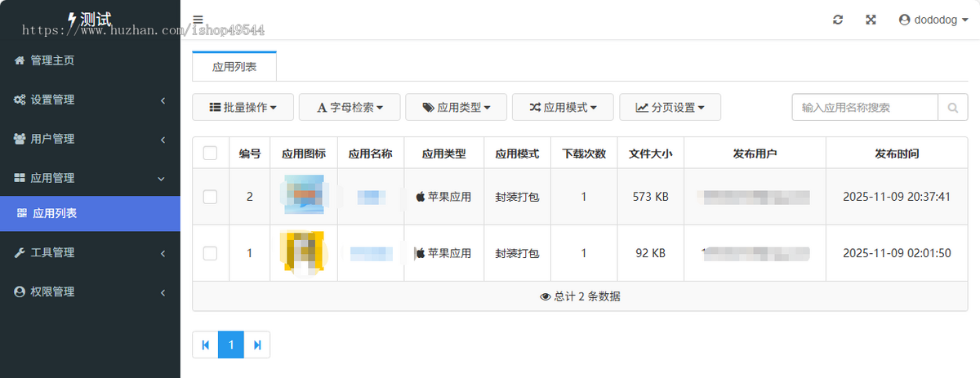Click the gears icon beside 设置管理
The image size is (980, 378).
tap(20, 100)
